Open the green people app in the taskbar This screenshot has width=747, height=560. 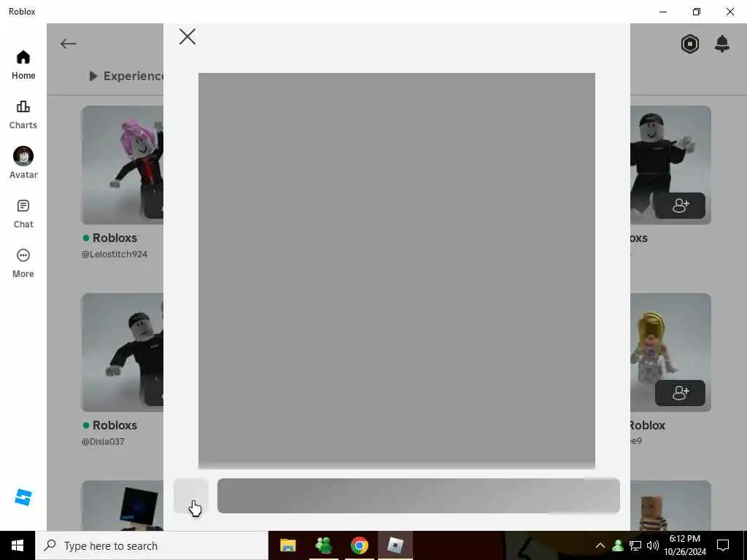[324, 545]
